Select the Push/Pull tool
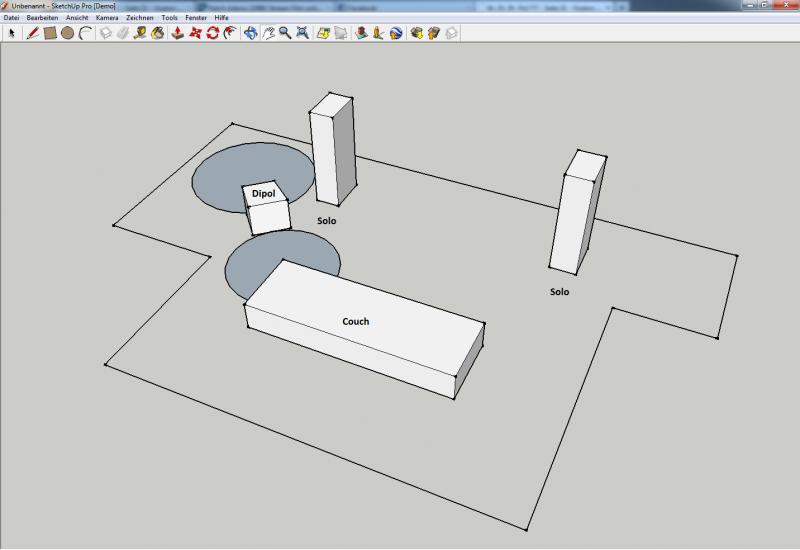This screenshot has width=800, height=550. click(177, 33)
